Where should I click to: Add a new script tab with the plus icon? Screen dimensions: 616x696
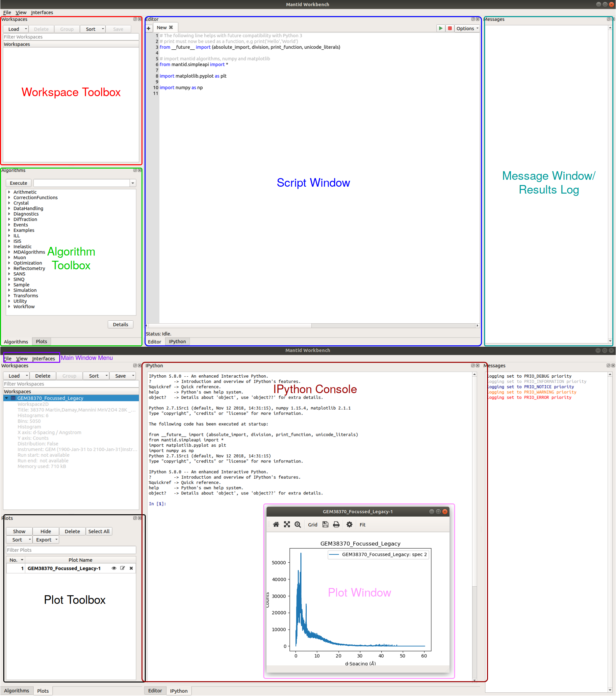pyautogui.click(x=148, y=28)
